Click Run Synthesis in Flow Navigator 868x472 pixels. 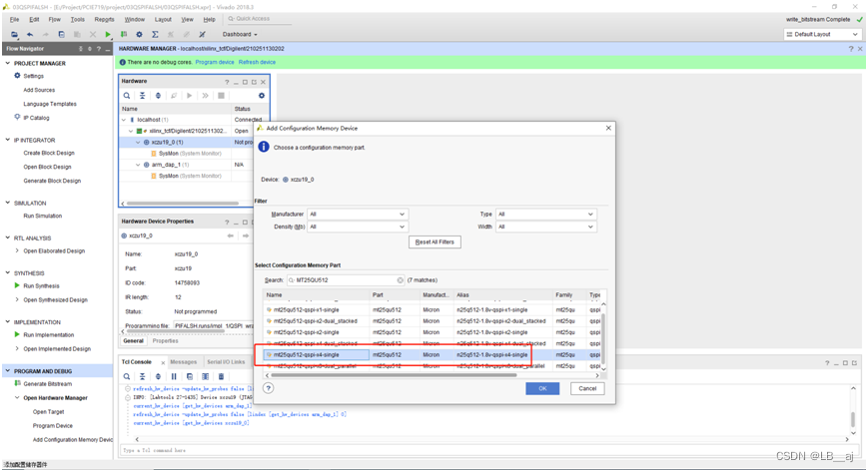tap(42, 286)
